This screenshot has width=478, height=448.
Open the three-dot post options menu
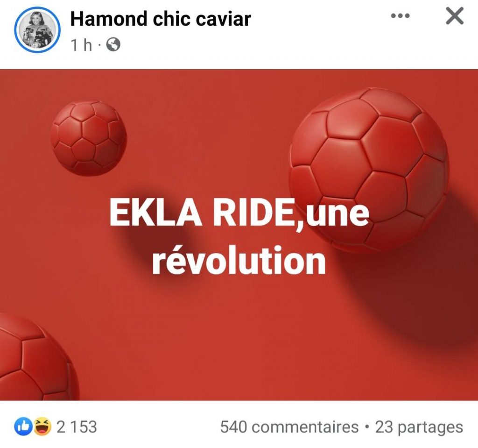400,15
